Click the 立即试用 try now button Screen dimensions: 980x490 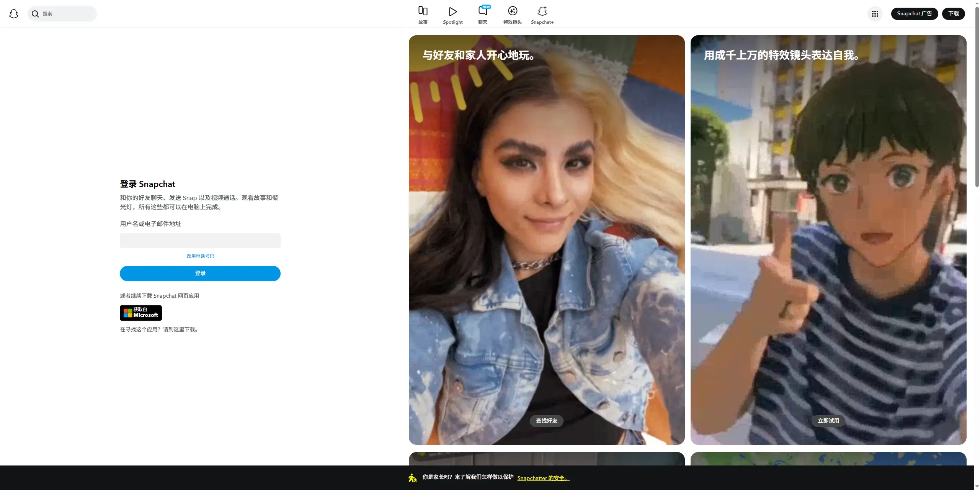pos(828,421)
